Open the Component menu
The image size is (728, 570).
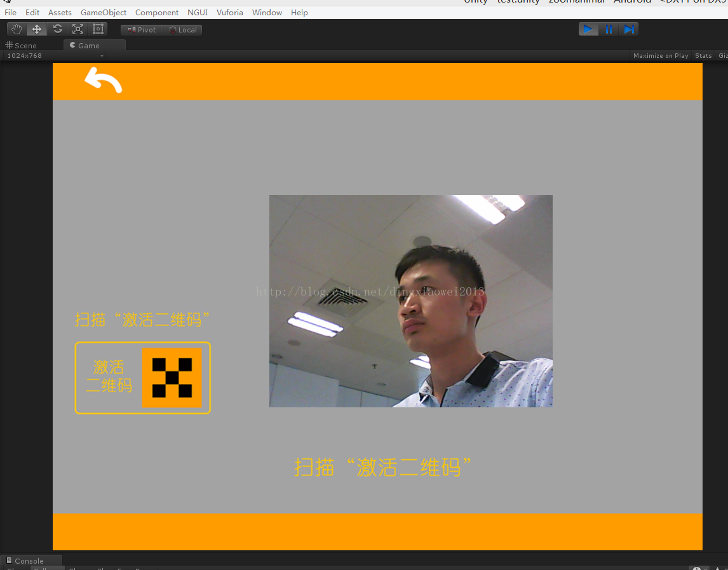(157, 13)
